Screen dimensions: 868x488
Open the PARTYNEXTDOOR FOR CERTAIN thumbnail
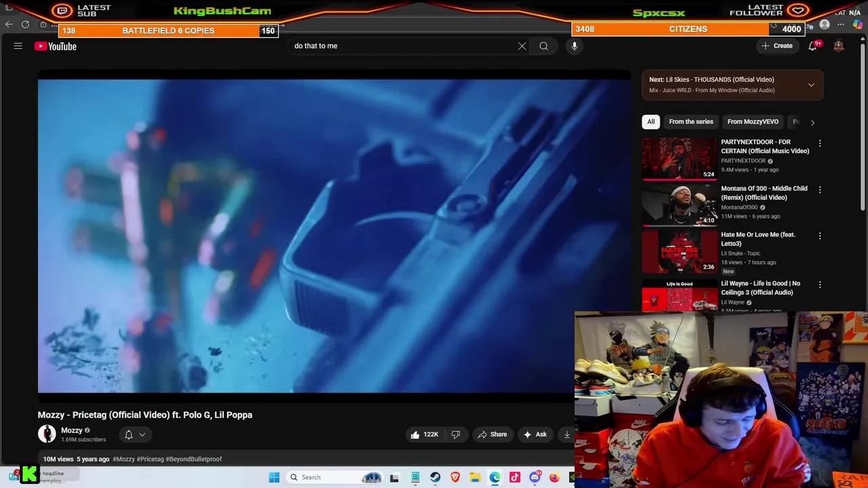pos(679,159)
